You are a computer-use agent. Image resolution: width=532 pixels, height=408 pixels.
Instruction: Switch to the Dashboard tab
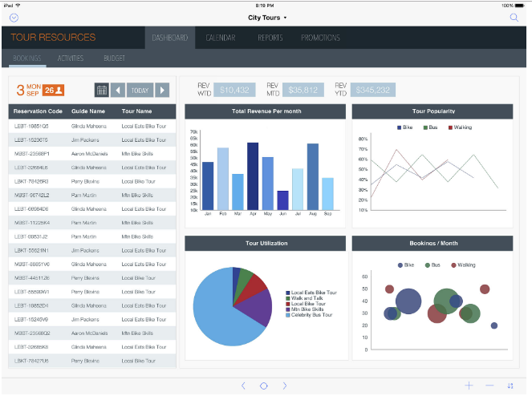click(170, 38)
